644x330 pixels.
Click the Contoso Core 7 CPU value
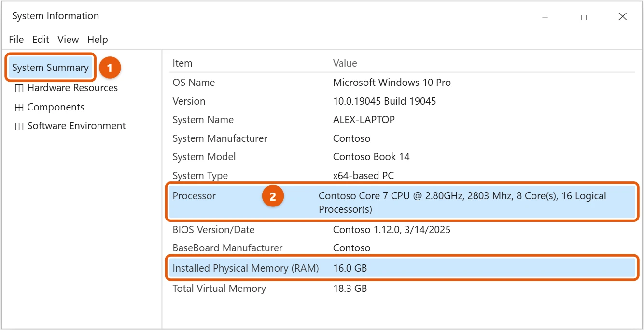462,203
